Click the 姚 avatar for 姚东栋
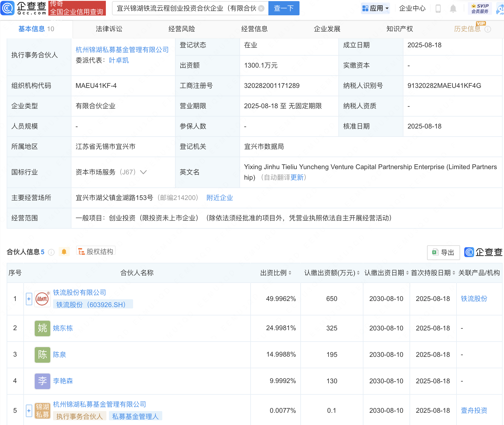The height and width of the screenshot is (425, 504). [x=42, y=328]
